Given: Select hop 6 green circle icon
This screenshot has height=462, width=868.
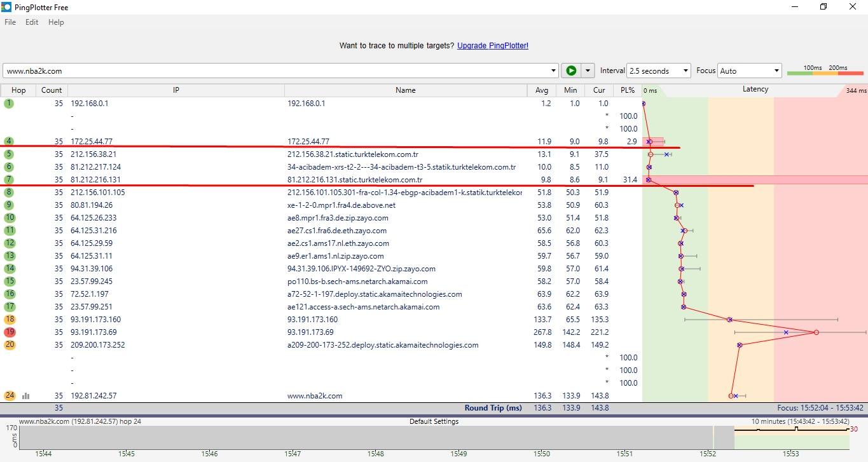Looking at the screenshot, I should tap(10, 167).
